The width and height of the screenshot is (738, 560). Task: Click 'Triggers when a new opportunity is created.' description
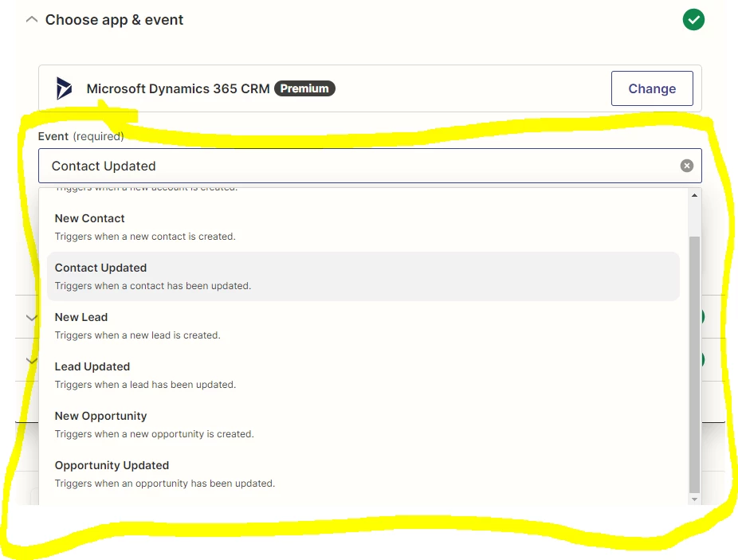tap(154, 434)
